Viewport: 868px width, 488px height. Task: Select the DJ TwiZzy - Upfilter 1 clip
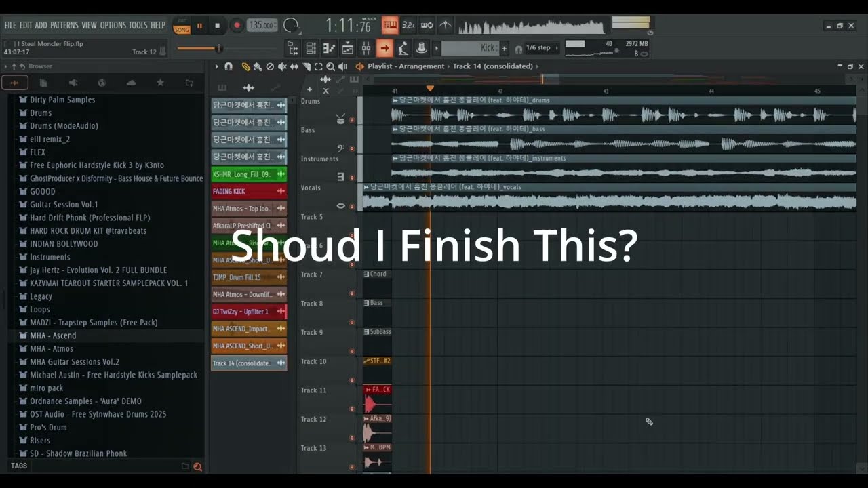pos(249,312)
